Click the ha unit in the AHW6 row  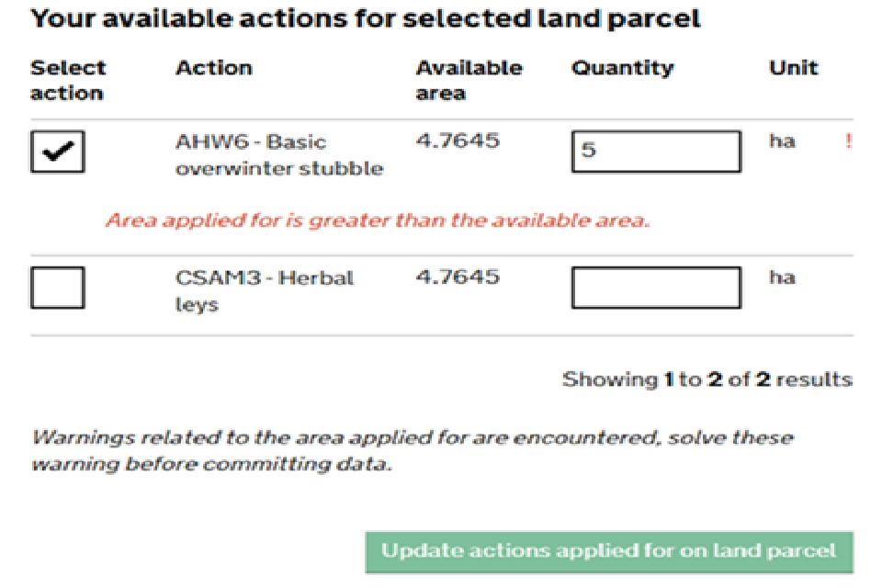click(782, 141)
